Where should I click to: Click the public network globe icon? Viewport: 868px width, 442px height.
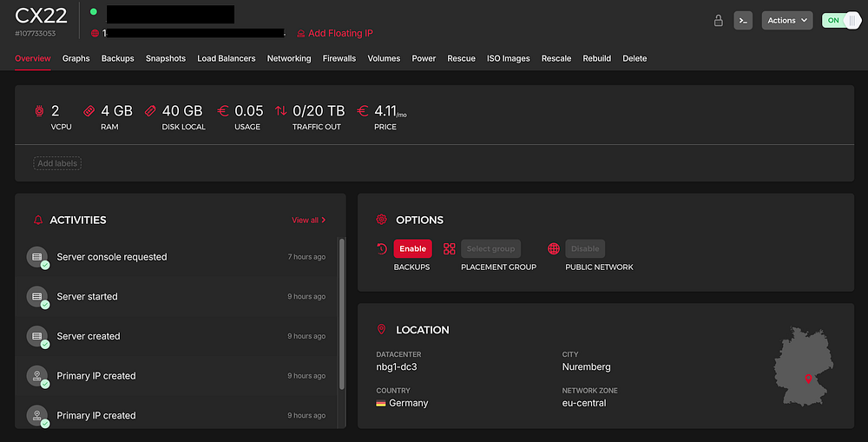(x=554, y=248)
